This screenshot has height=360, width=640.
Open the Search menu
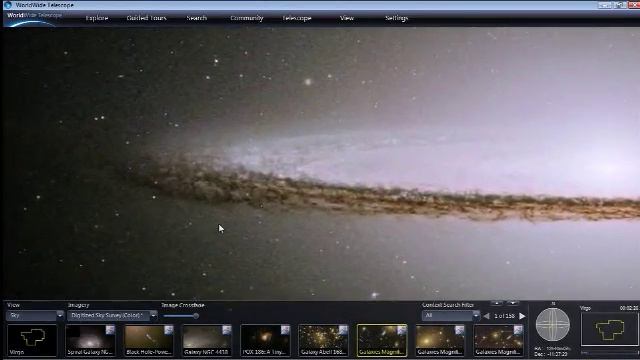(x=197, y=18)
